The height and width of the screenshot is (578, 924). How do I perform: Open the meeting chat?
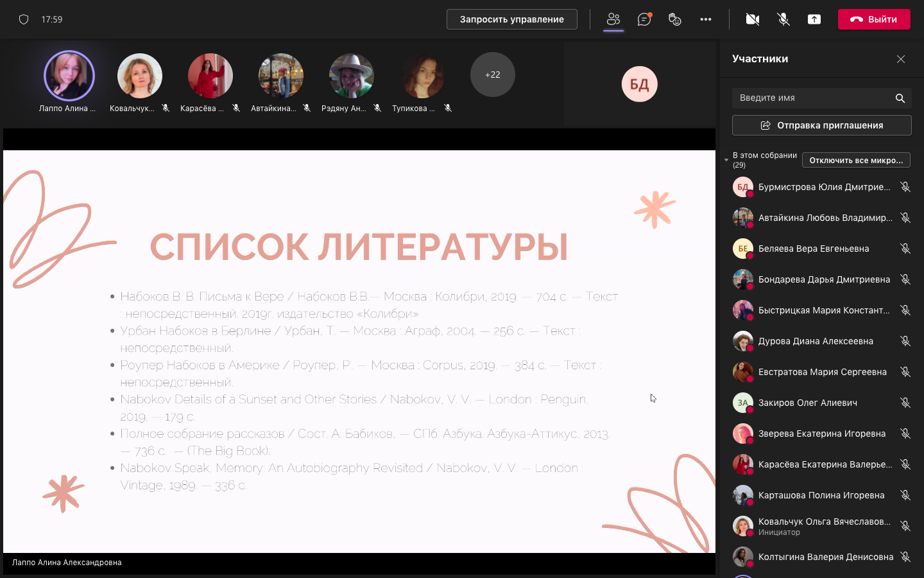point(644,19)
